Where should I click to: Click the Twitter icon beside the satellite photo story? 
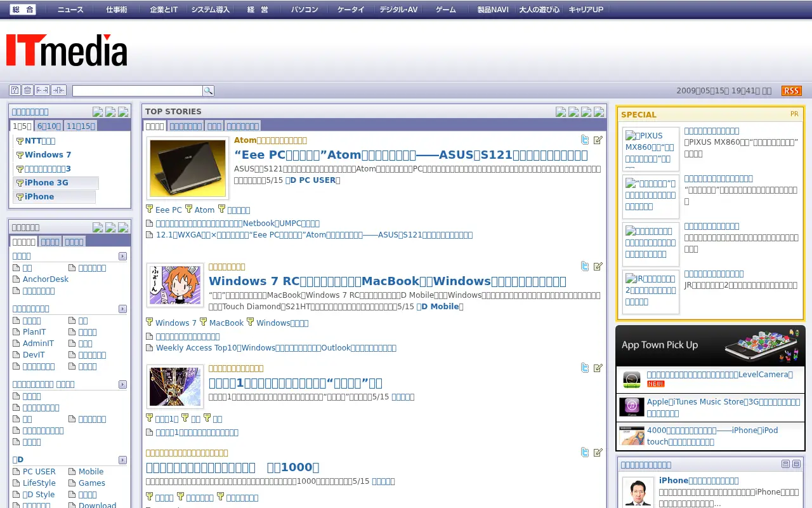click(x=585, y=368)
